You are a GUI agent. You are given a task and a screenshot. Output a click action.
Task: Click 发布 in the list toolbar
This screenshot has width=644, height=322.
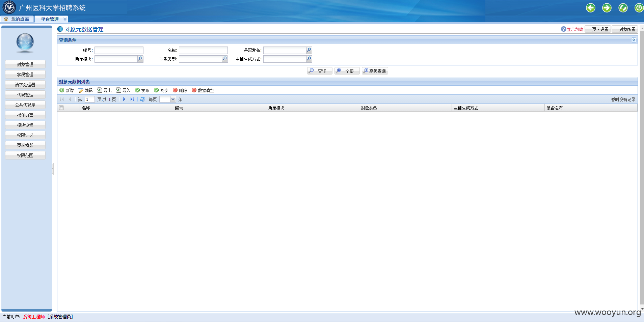coord(142,90)
